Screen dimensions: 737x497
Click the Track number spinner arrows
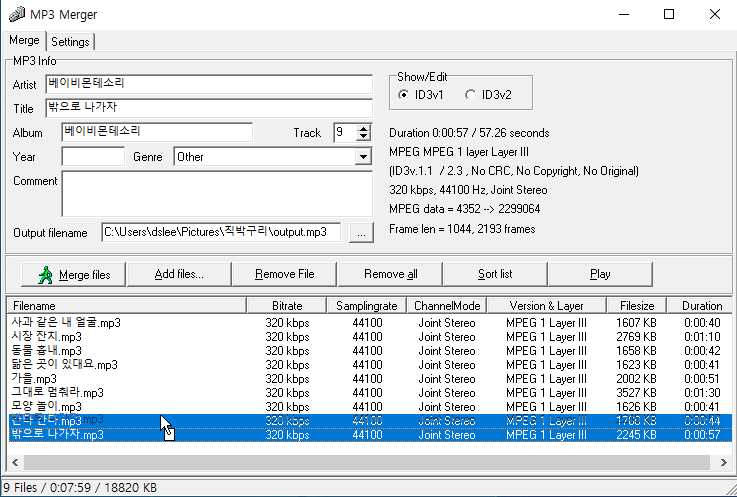click(x=364, y=132)
